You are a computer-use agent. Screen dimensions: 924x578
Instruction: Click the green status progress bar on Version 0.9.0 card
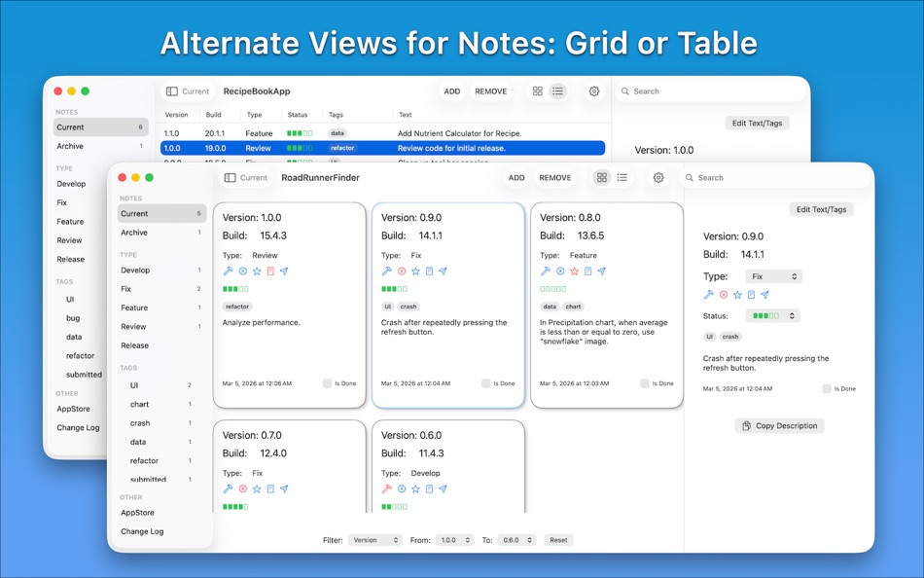click(394, 288)
